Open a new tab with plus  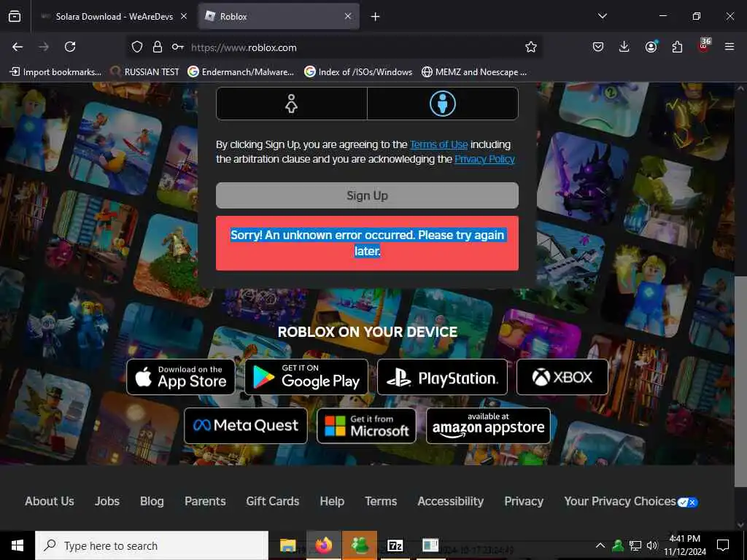point(376,17)
